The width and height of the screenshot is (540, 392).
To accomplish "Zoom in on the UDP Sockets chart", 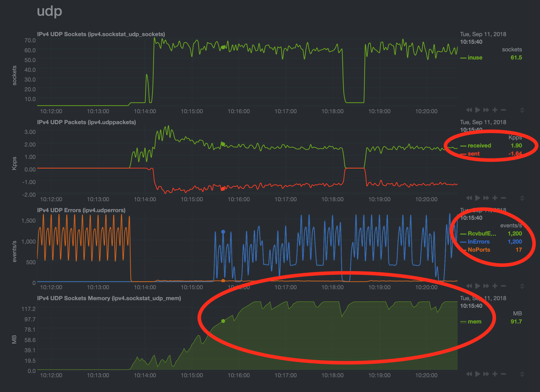I will pos(495,110).
